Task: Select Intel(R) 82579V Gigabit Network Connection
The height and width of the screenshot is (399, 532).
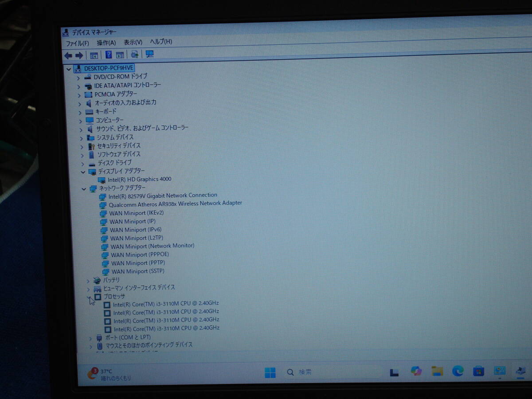Action: pos(163,196)
